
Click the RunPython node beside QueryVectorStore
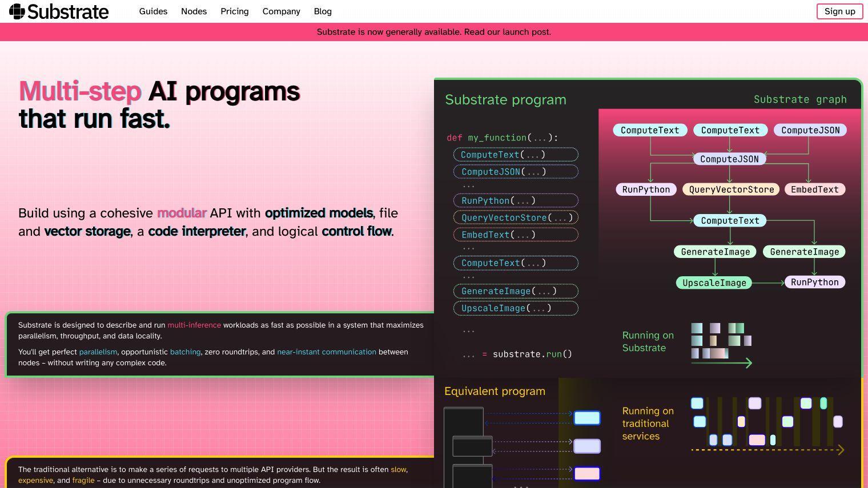[x=646, y=189]
